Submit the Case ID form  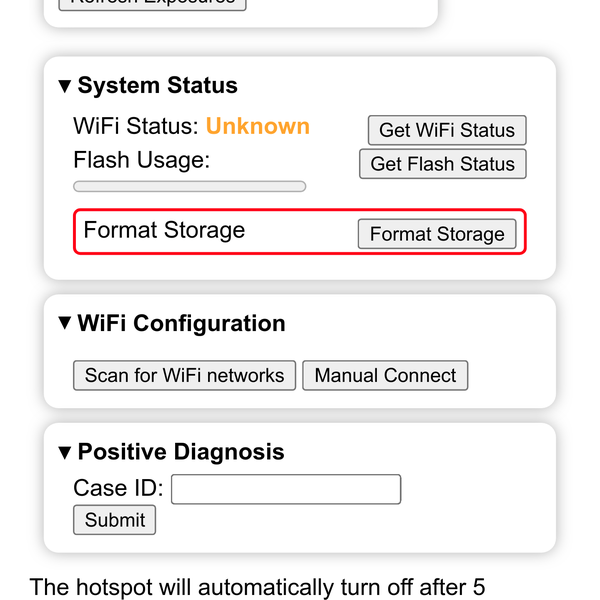[x=114, y=520]
